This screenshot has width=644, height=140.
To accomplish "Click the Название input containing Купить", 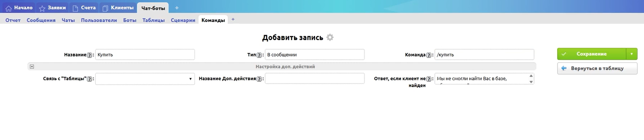I will tap(145, 54).
